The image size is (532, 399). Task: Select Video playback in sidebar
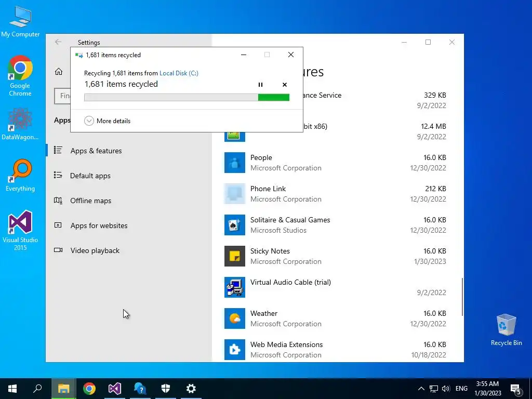point(129,250)
